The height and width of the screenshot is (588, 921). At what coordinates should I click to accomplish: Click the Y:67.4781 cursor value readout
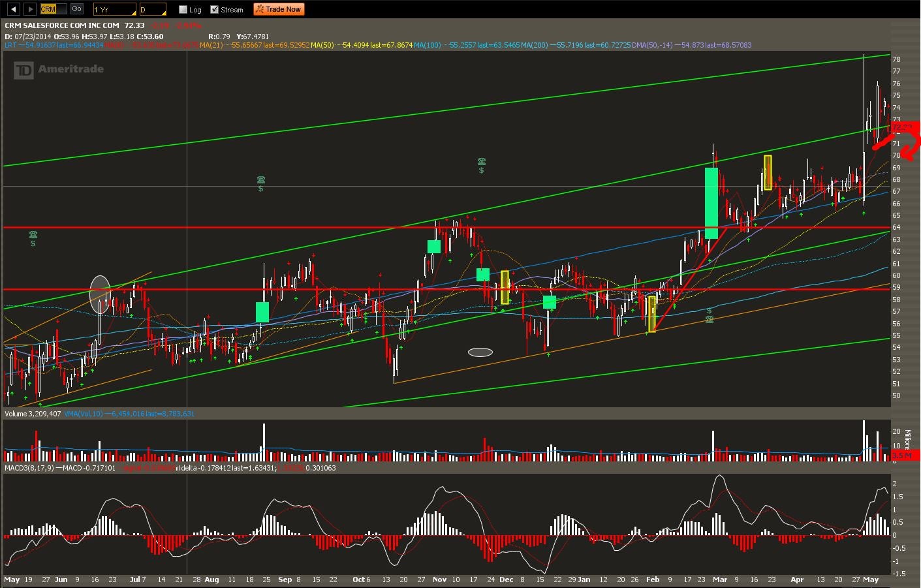[253, 37]
